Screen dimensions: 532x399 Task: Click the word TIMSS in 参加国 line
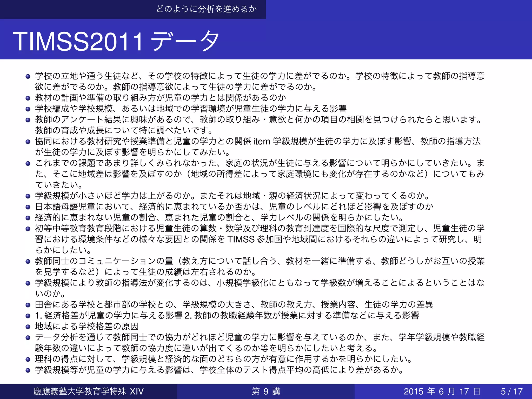241,239
